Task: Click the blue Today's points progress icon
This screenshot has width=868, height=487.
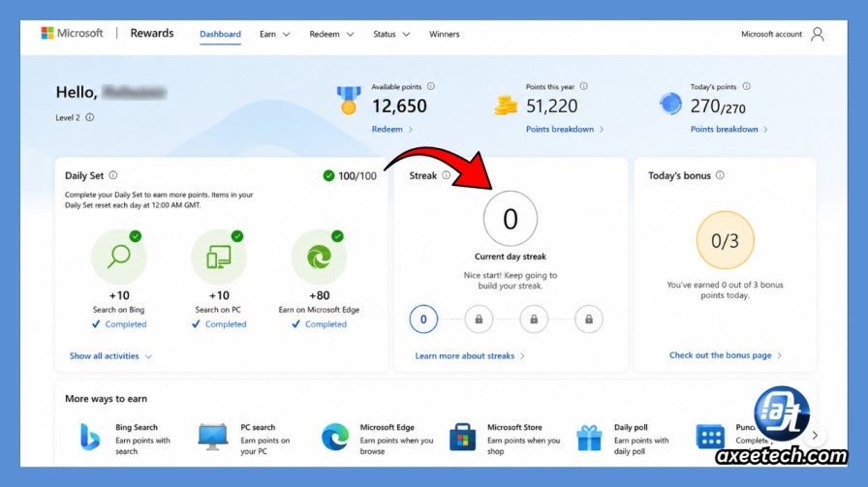Action: tap(669, 104)
